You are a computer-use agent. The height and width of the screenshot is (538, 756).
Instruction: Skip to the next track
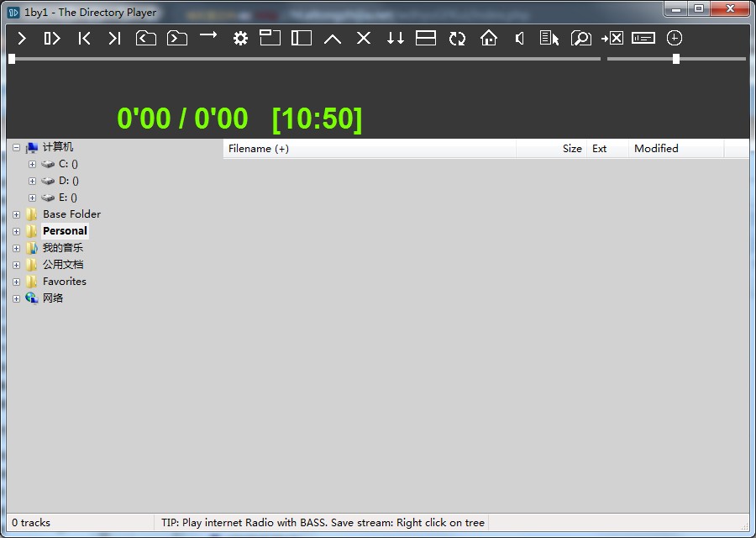115,38
